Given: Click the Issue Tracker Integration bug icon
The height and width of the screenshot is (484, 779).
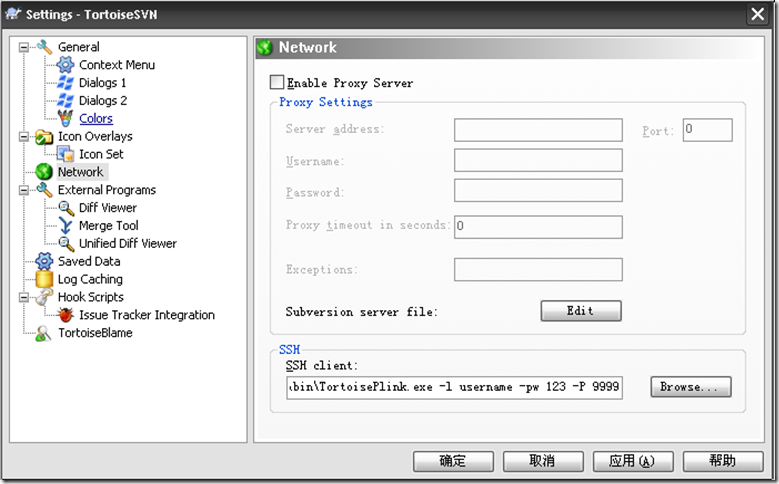Looking at the screenshot, I should tap(65, 315).
